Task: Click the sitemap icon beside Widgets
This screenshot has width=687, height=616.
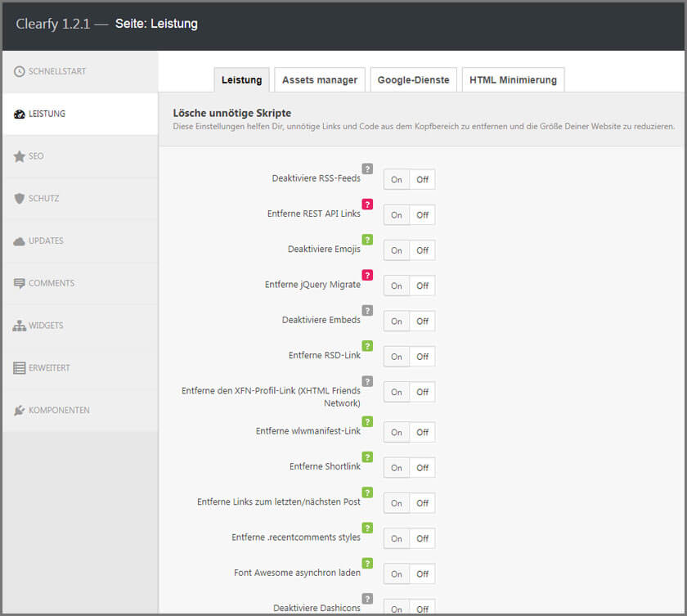Action: tap(20, 326)
